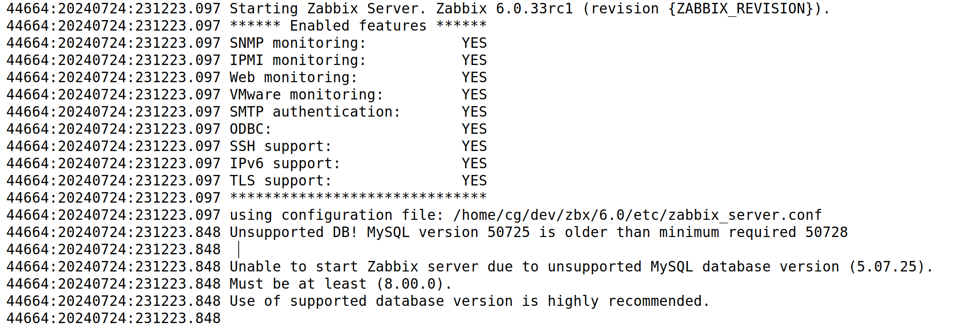Place cursor at the text caret on the empty log line
Viewport: 980px width, 325px height.
[x=239, y=249]
